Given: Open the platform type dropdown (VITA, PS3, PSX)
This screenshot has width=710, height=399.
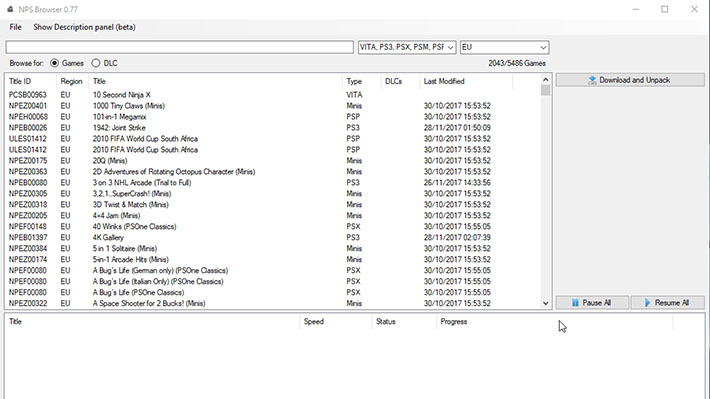Looking at the screenshot, I should 407,47.
